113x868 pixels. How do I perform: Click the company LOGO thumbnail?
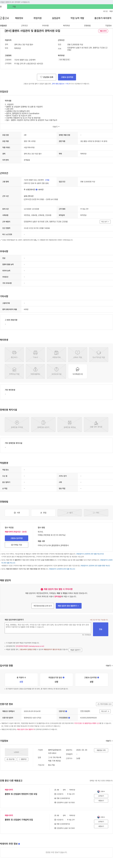[x=16, y=752]
